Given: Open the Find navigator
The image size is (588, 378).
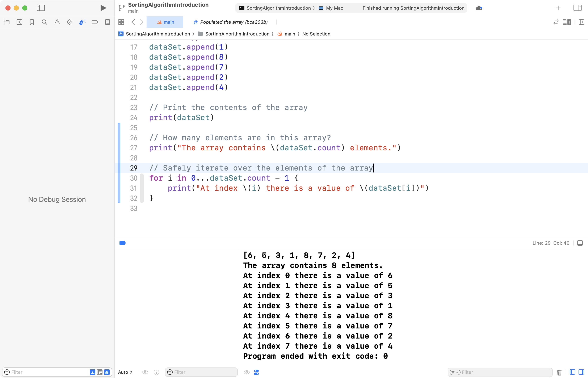Looking at the screenshot, I should [x=45, y=22].
